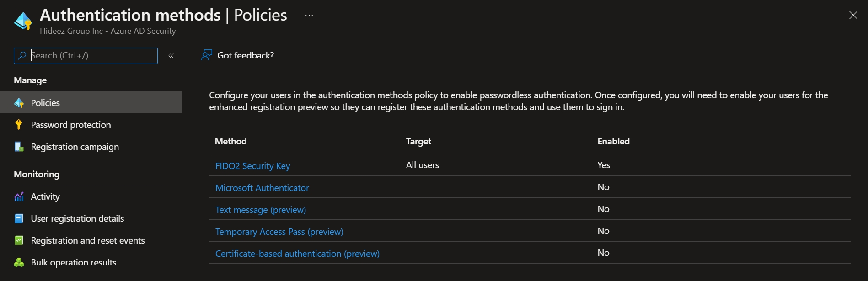
Task: Open the FIDO2 Security Key policy
Action: point(252,166)
